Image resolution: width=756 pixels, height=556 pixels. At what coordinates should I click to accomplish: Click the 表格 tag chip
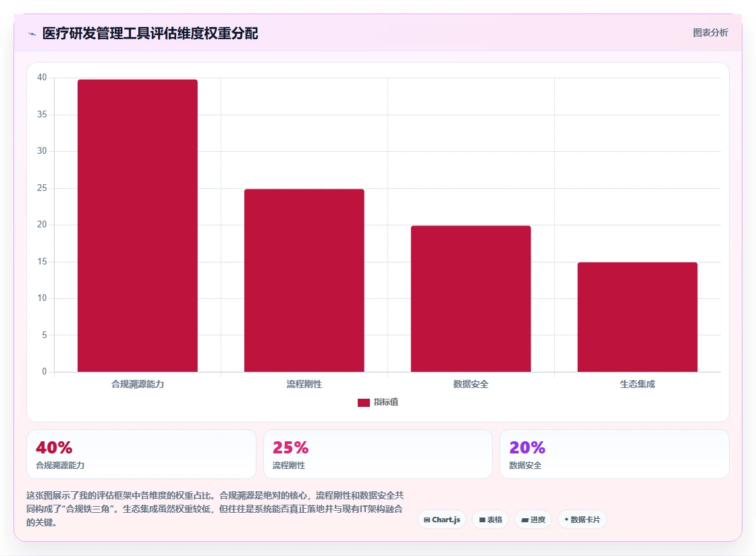point(490,520)
